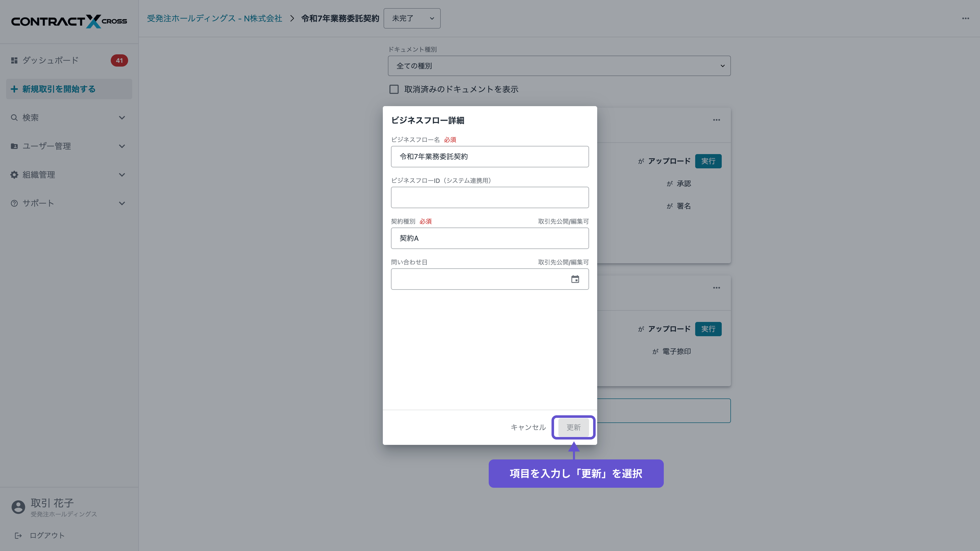Open the ダッシュボード menu item
The width and height of the screenshot is (980, 551).
tap(50, 60)
